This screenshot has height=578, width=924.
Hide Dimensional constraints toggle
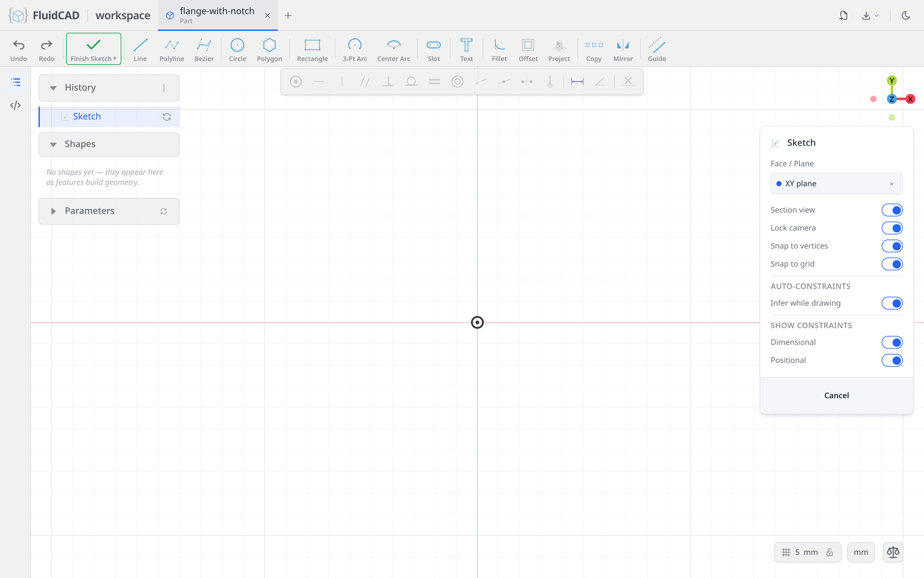pyautogui.click(x=892, y=342)
